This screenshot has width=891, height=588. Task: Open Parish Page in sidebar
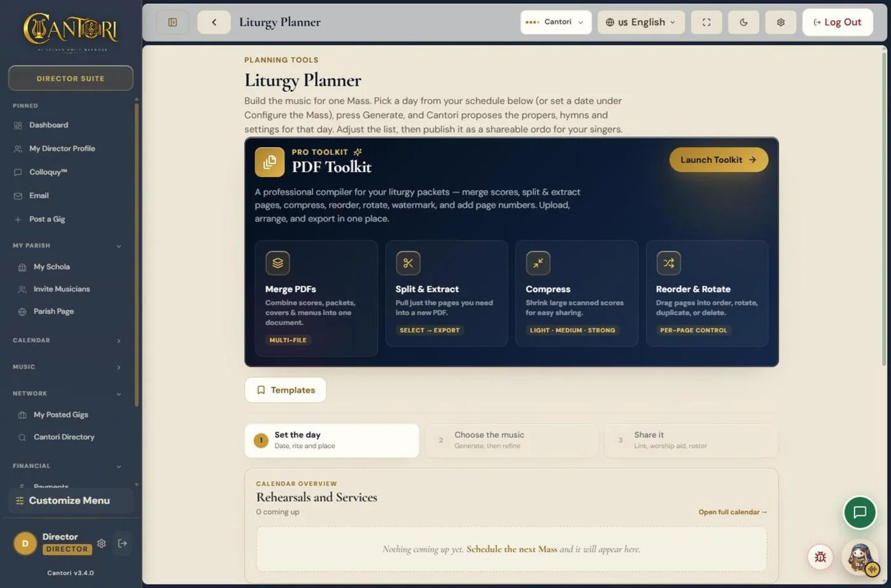point(53,312)
